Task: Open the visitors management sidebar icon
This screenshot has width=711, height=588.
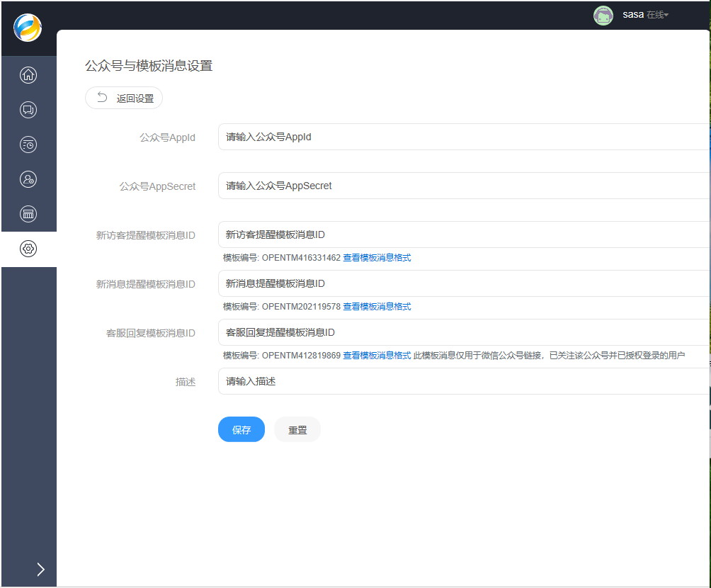Action: (x=28, y=179)
